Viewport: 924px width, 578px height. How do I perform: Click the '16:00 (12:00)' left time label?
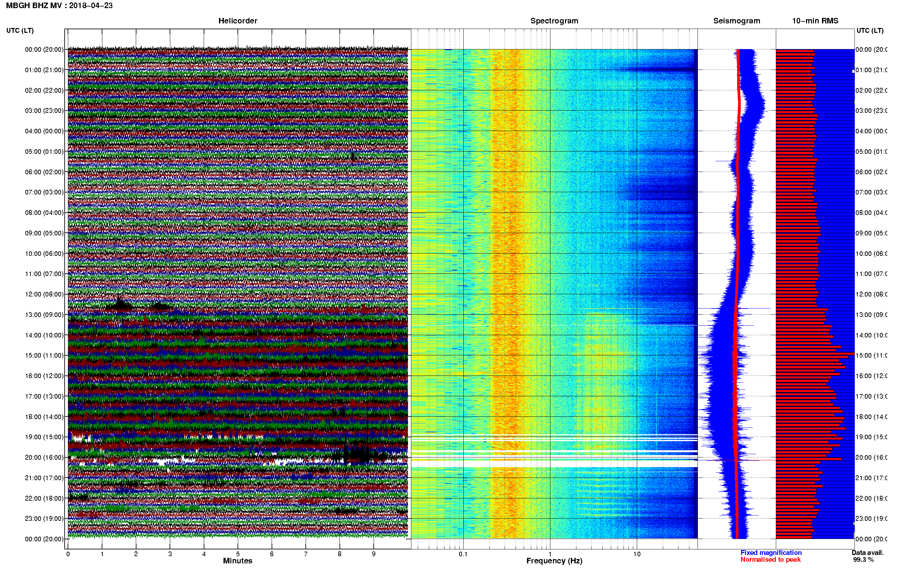tap(44, 376)
